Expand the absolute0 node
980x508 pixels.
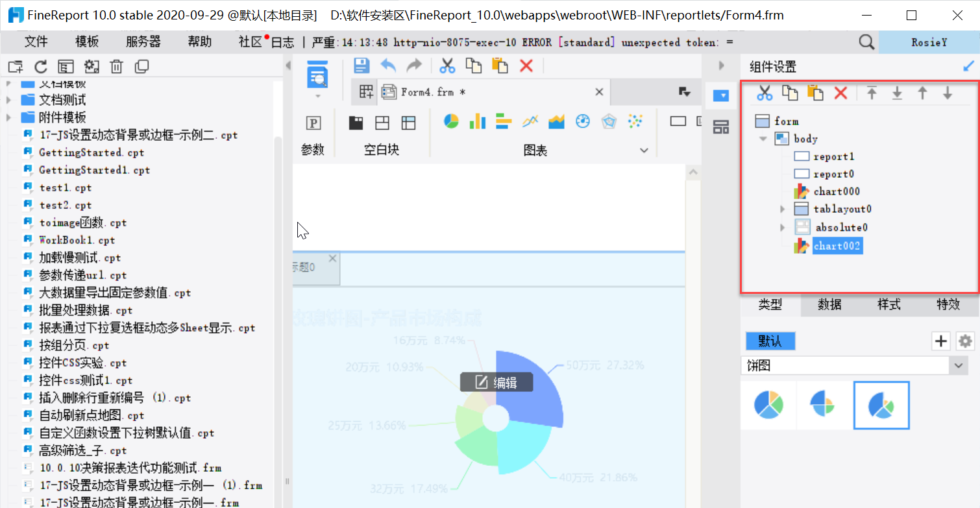click(783, 227)
